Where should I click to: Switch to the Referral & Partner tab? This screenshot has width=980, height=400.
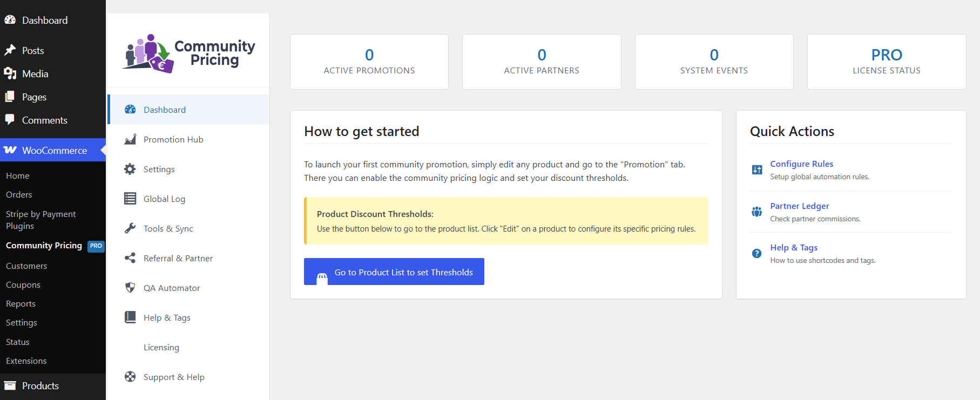pyautogui.click(x=188, y=258)
